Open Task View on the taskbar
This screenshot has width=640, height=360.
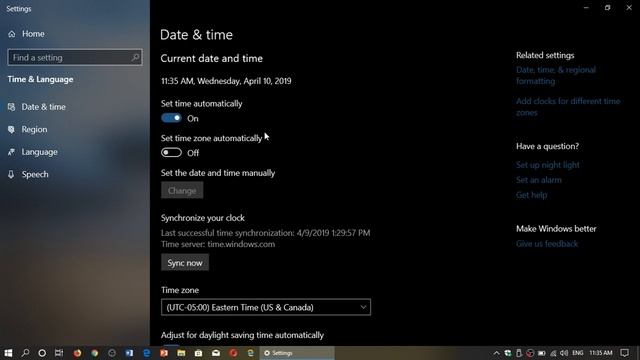click(59, 353)
